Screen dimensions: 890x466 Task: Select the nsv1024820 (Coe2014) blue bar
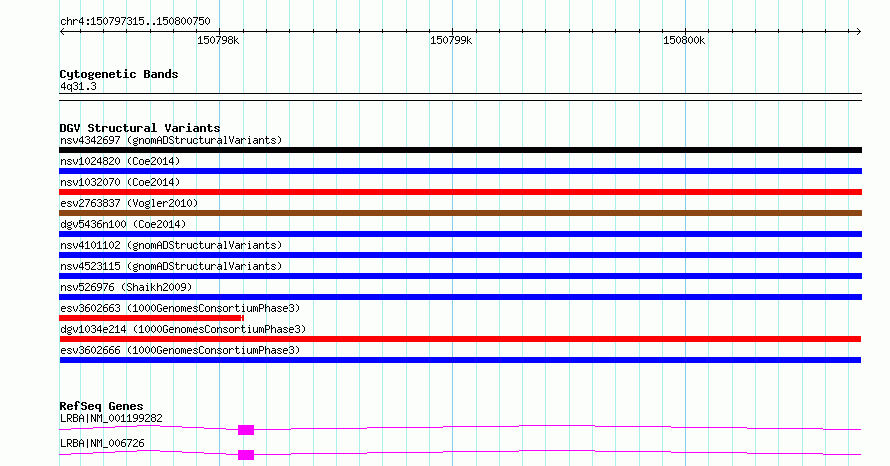point(460,171)
